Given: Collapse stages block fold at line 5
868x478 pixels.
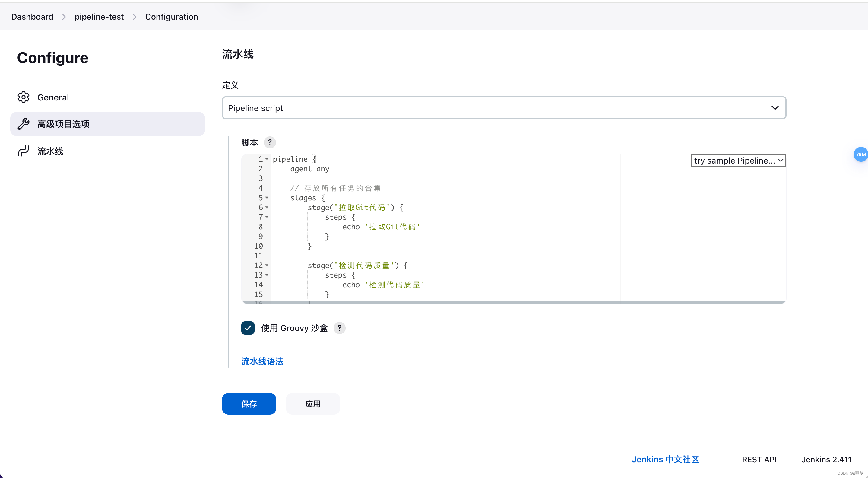Looking at the screenshot, I should coord(267,198).
